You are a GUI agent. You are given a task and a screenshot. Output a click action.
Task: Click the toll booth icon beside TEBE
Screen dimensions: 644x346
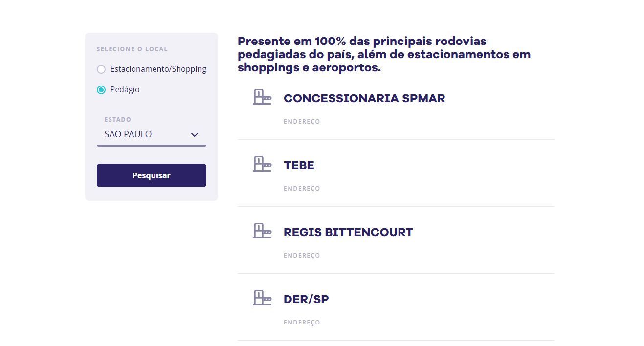coord(262,164)
